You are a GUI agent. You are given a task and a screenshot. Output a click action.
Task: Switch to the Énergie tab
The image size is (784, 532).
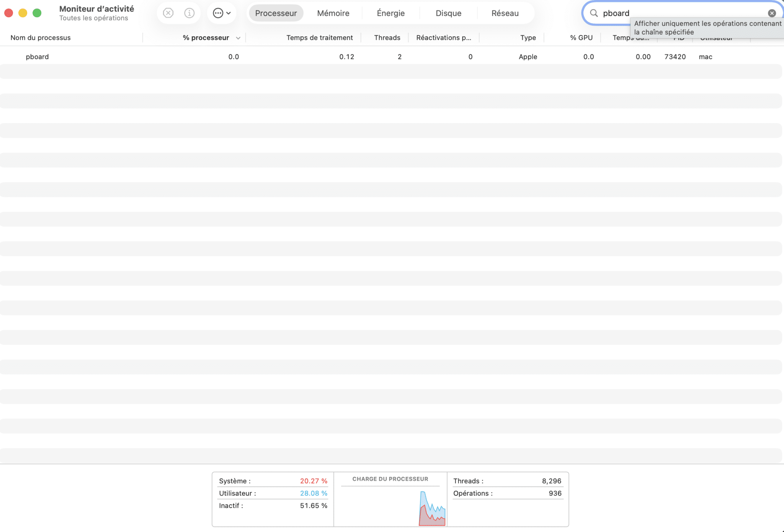(x=390, y=13)
